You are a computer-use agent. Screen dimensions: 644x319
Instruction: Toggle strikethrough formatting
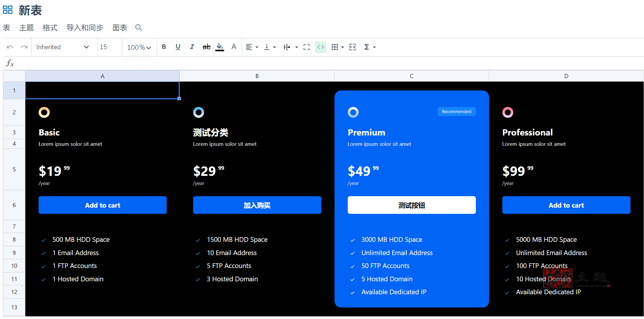[x=206, y=47]
